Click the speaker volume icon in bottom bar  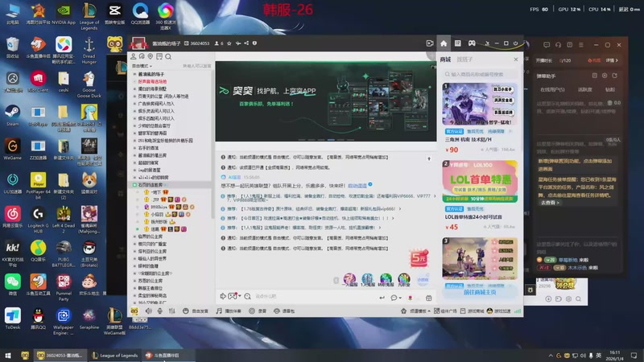pos(148,311)
